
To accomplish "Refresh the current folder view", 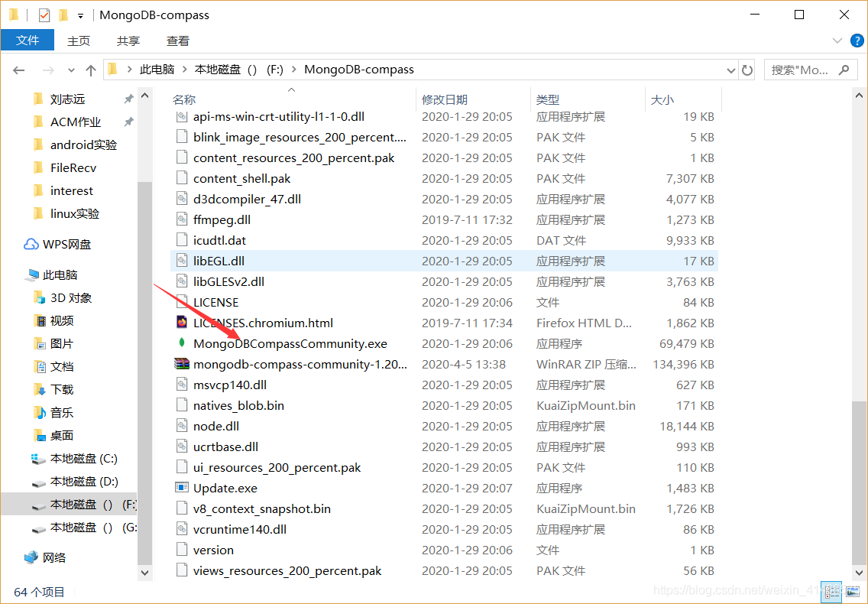I will click(x=747, y=70).
